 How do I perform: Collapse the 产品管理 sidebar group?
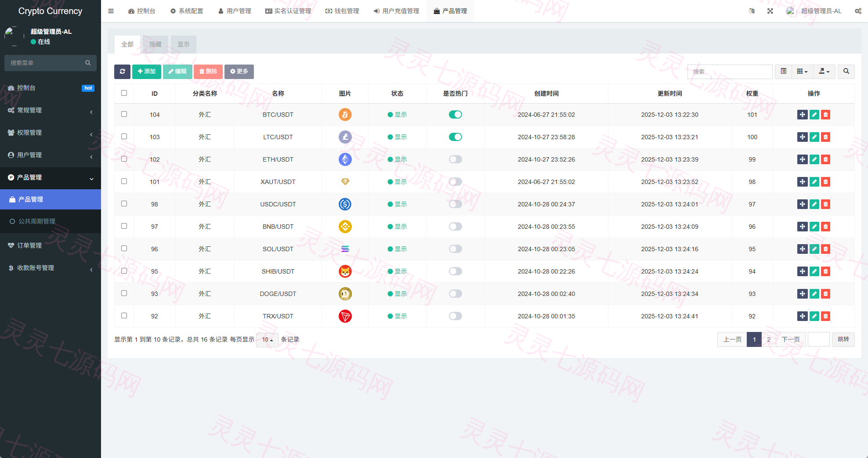51,177
